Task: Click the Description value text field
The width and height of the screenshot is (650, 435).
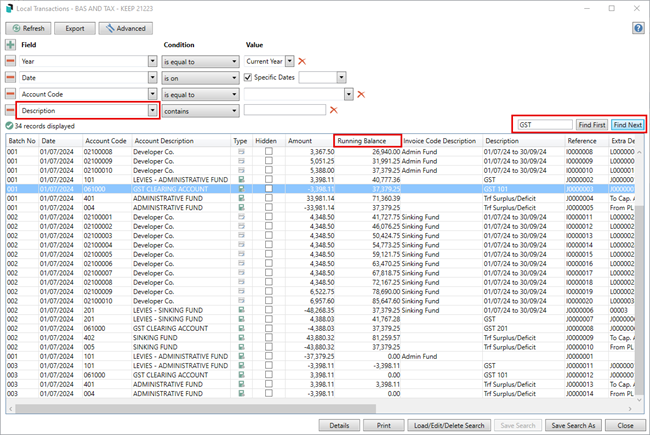Action: 285,110
